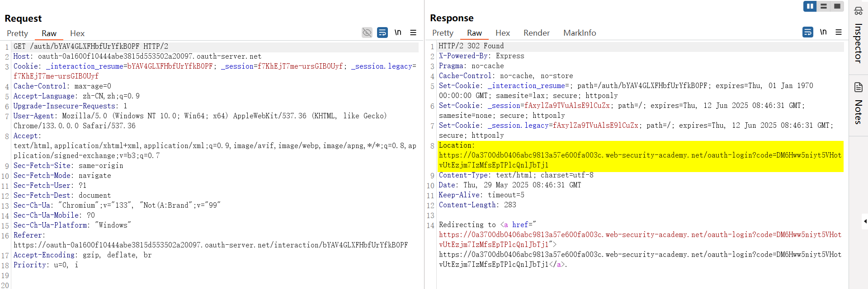This screenshot has width=868, height=289.
Task: Open the Notes side panel icon
Action: tap(858, 87)
